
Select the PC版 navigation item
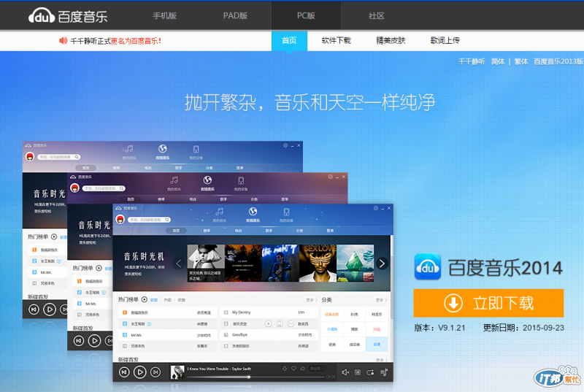point(306,15)
